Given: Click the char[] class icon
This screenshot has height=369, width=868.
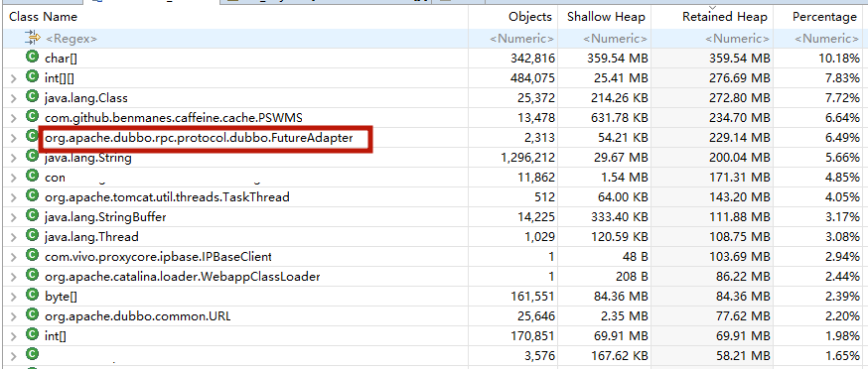Looking at the screenshot, I should 32,59.
